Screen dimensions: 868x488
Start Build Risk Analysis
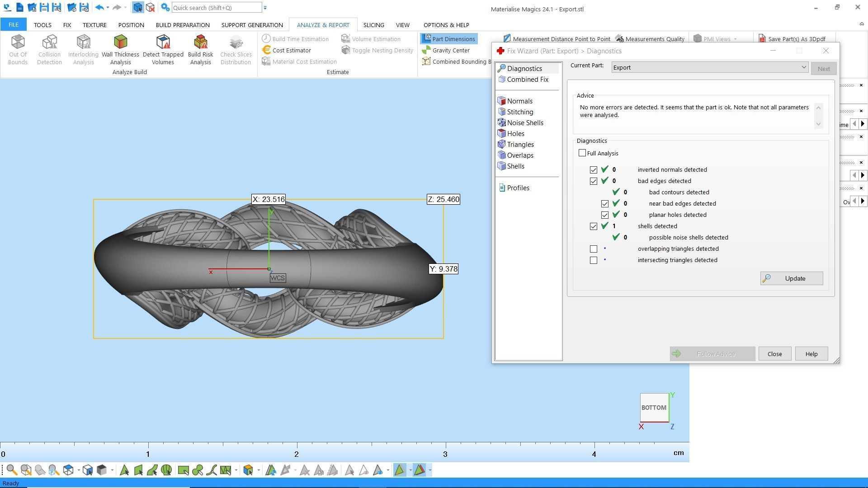point(200,50)
